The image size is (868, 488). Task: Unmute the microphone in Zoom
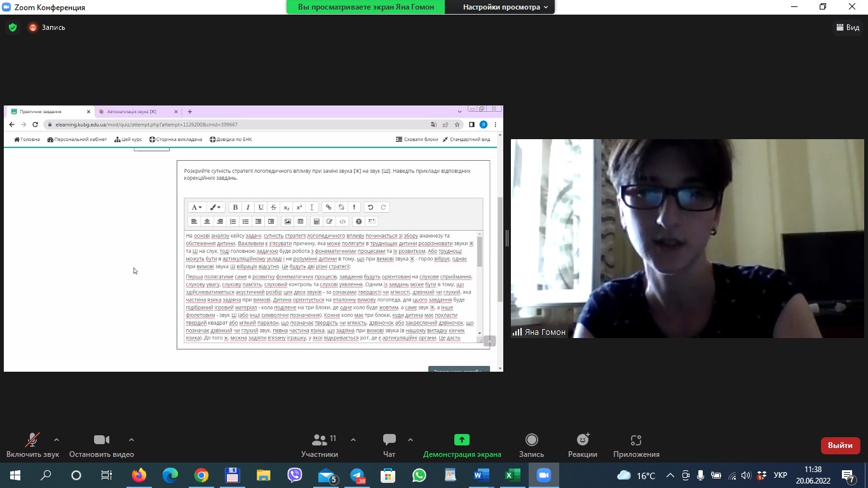(x=32, y=445)
